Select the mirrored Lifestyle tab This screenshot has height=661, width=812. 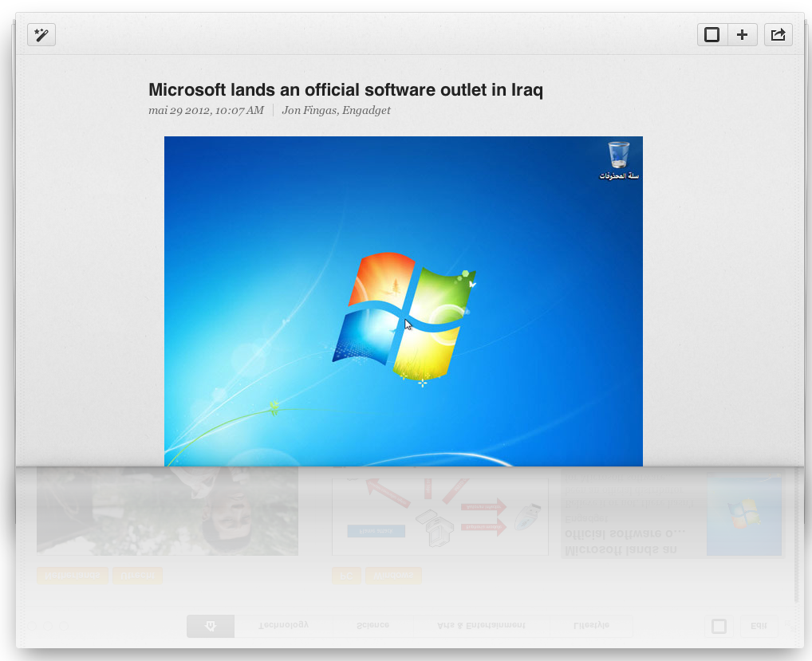(591, 626)
